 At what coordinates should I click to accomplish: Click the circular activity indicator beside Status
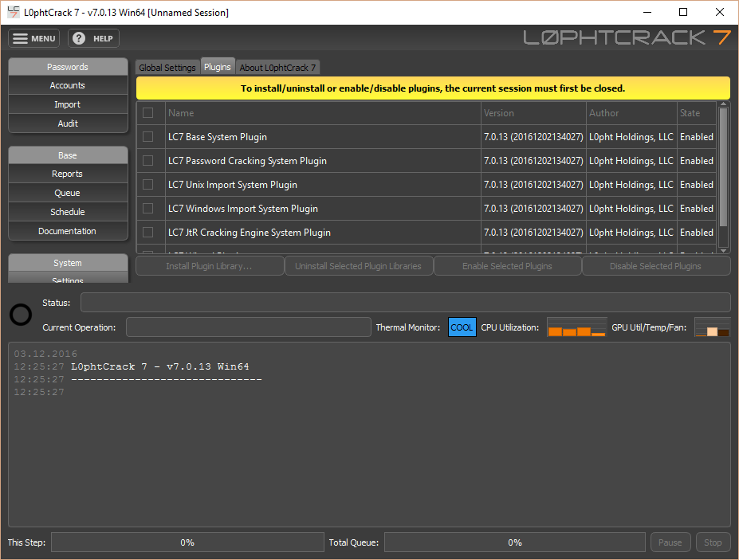(21, 315)
